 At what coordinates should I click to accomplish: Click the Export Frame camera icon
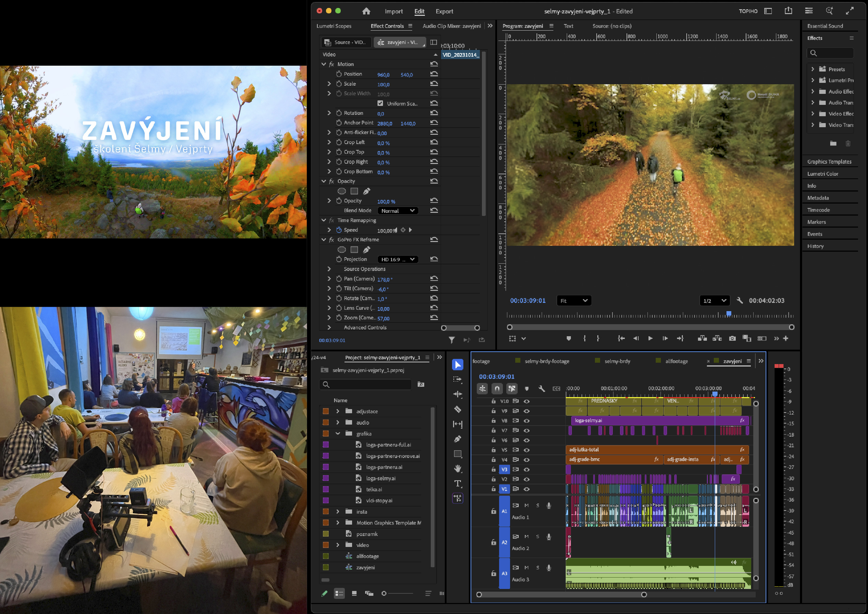click(732, 339)
